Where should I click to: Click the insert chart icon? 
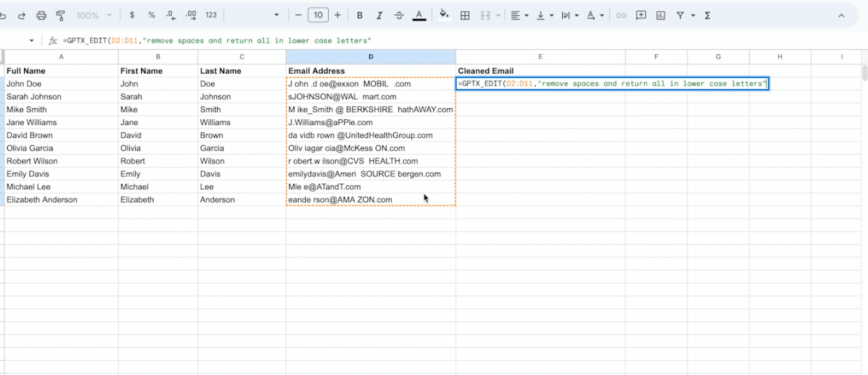(x=660, y=16)
